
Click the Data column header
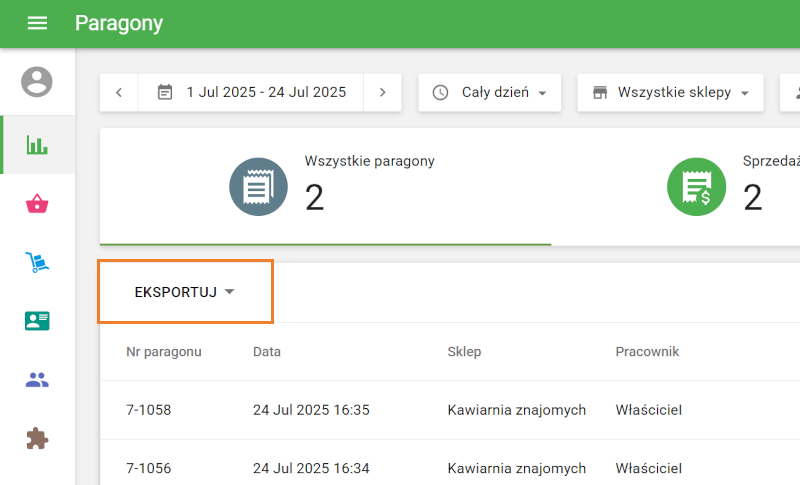(x=267, y=352)
